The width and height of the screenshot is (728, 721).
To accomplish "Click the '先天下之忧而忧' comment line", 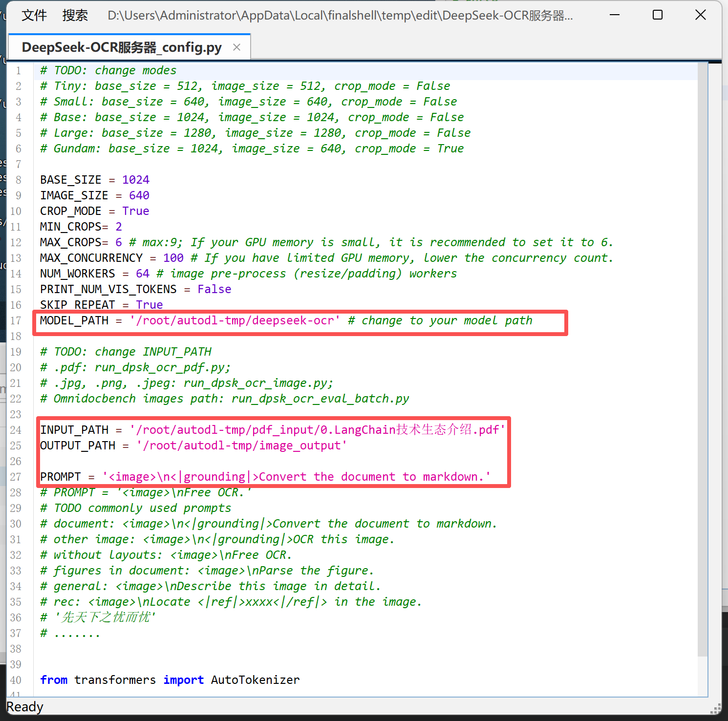I will pyautogui.click(x=98, y=617).
